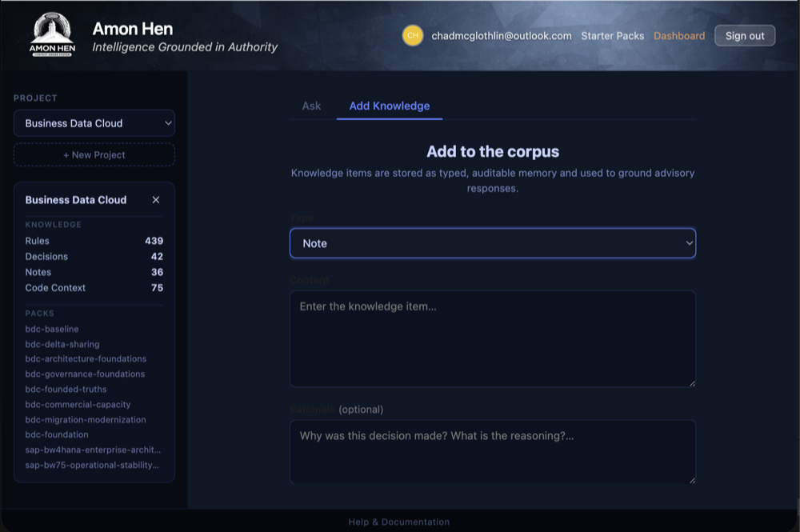
Task: Select the Add Knowledge tab
Action: pyautogui.click(x=389, y=106)
